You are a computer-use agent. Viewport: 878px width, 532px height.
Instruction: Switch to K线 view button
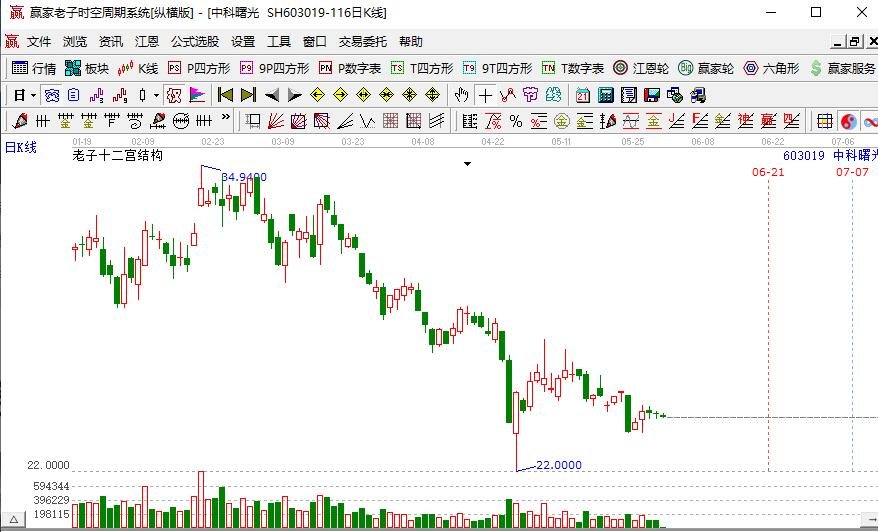point(138,68)
